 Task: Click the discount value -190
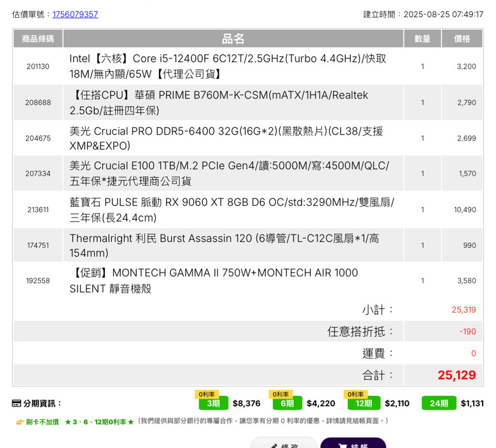[468, 332]
